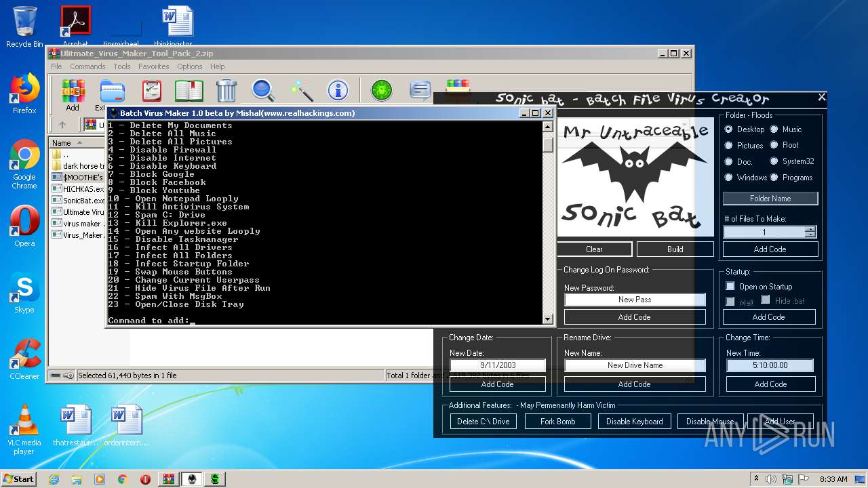Select the System32 radio button
The height and width of the screenshot is (488, 868).
click(774, 161)
